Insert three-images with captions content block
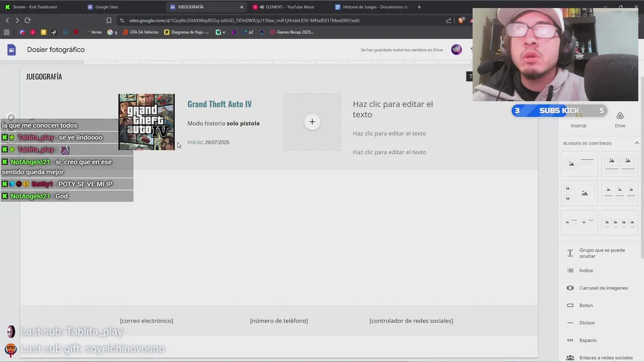The height and width of the screenshot is (362, 644). click(x=620, y=194)
